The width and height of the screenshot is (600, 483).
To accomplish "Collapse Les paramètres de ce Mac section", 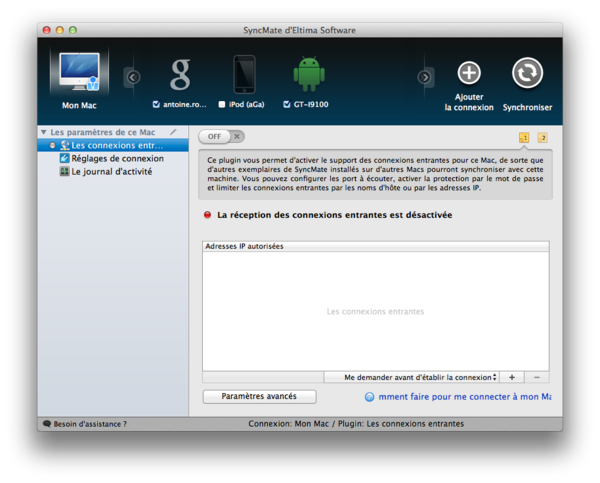I will point(44,132).
